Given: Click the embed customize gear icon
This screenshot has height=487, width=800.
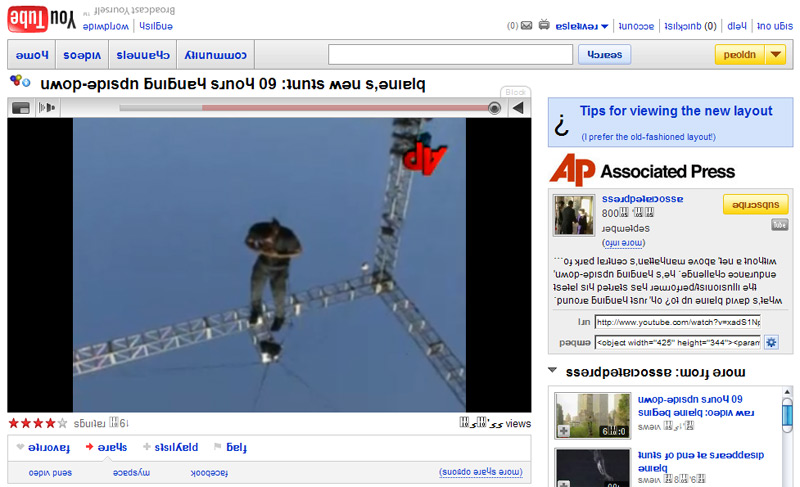Looking at the screenshot, I should [771, 343].
